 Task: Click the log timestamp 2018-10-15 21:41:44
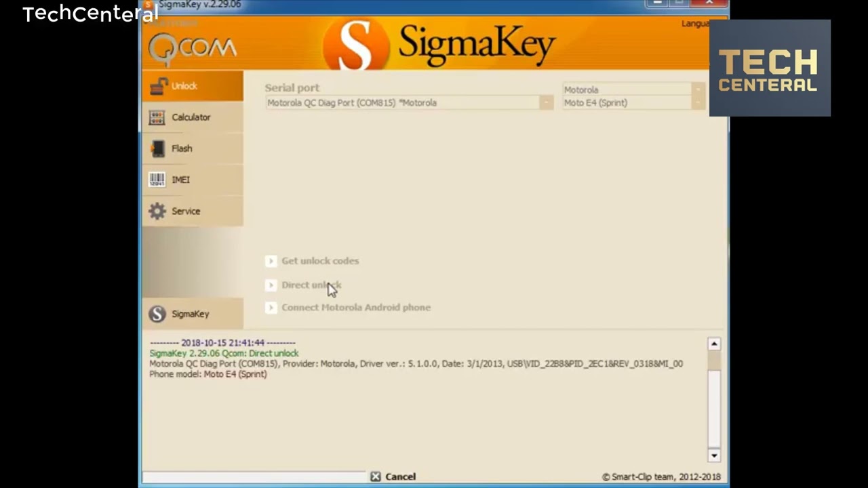222,343
